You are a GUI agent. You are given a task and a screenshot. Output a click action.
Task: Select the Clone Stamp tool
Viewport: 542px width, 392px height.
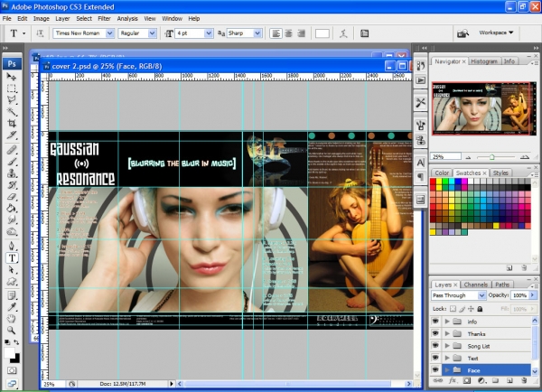(12, 173)
